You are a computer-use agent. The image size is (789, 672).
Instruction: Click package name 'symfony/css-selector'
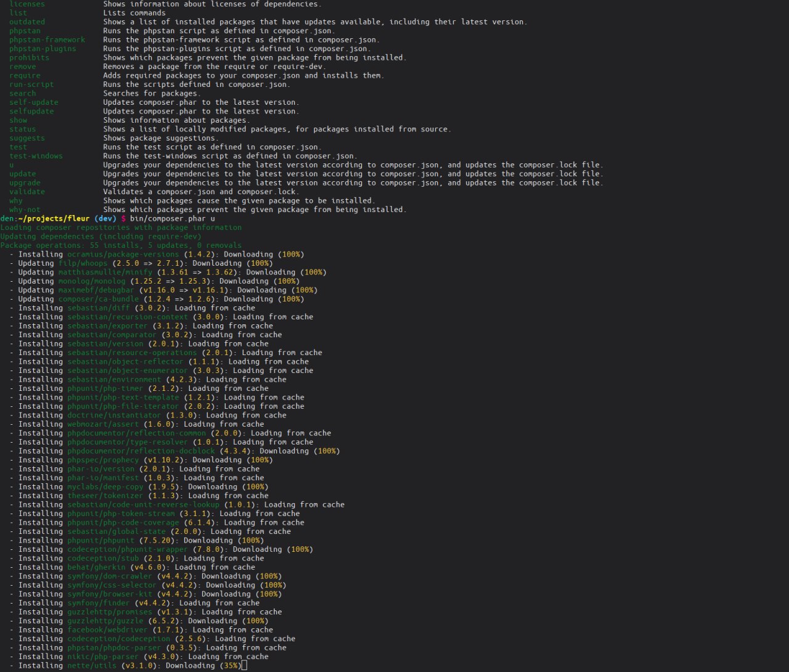coord(112,585)
